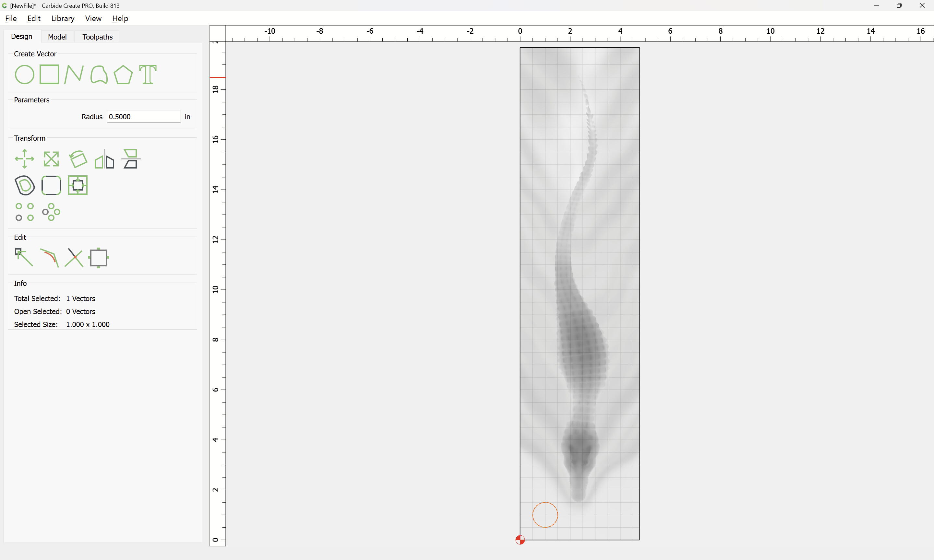Click the Carbide Create app icon in title bar
The width and height of the screenshot is (934, 560).
(x=5, y=6)
